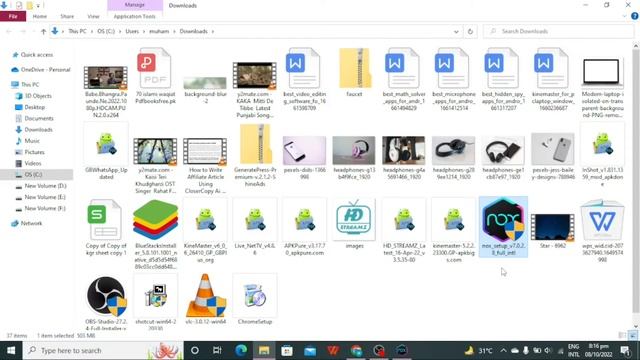
Task: Select the HD_STREAMZ_Latest APK file
Action: pyautogui.click(x=404, y=231)
